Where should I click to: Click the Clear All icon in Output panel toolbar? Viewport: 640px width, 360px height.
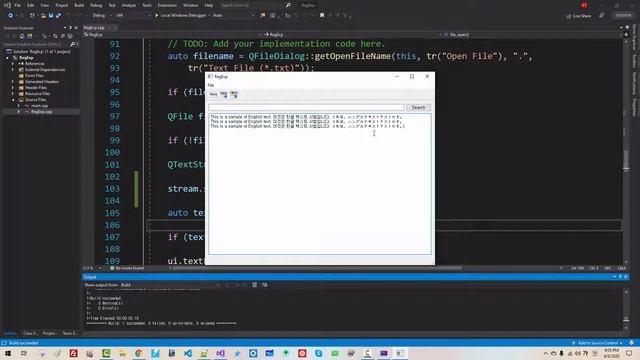[254, 285]
